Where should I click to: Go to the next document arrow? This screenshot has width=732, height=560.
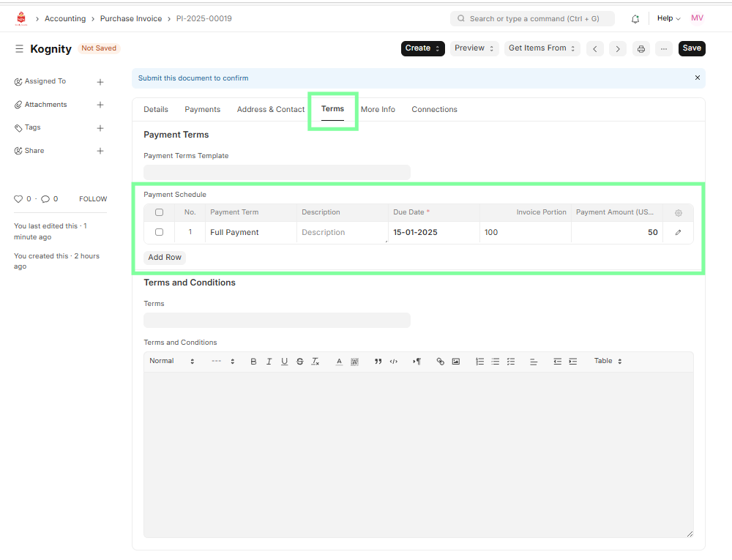618,49
